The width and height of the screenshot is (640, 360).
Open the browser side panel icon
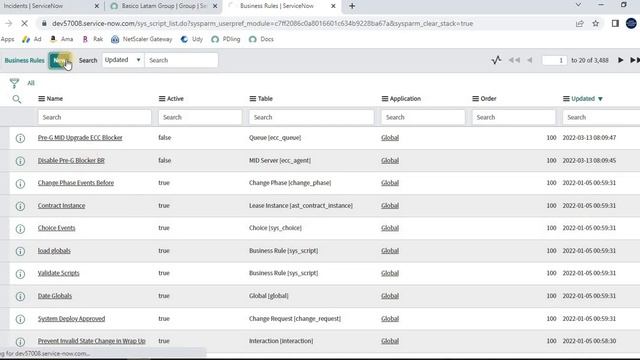615,24
